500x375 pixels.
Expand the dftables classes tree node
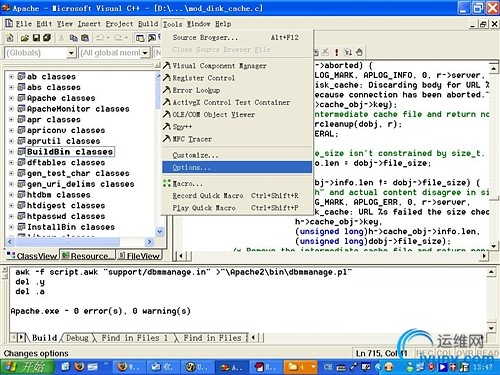pyautogui.click(x=11, y=162)
